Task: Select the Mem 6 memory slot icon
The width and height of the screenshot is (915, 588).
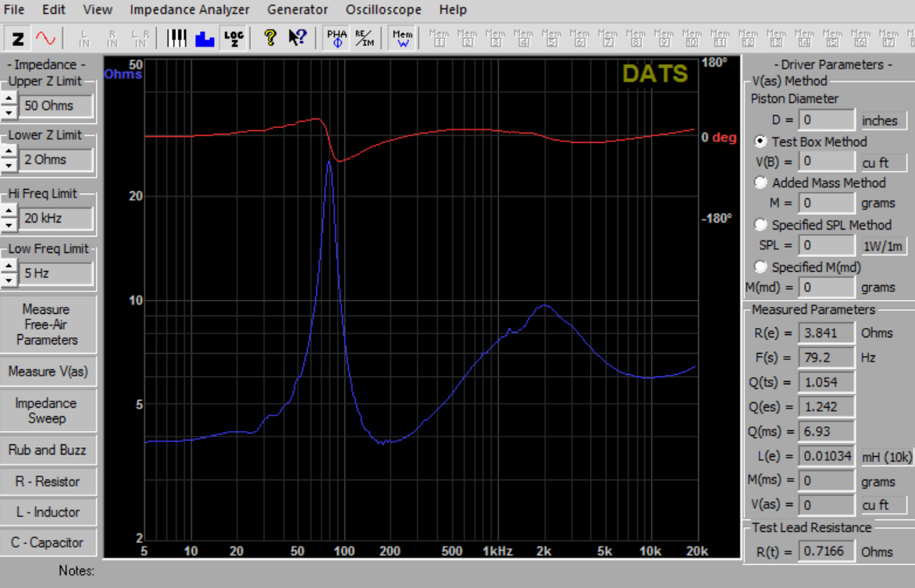Action: (579, 38)
